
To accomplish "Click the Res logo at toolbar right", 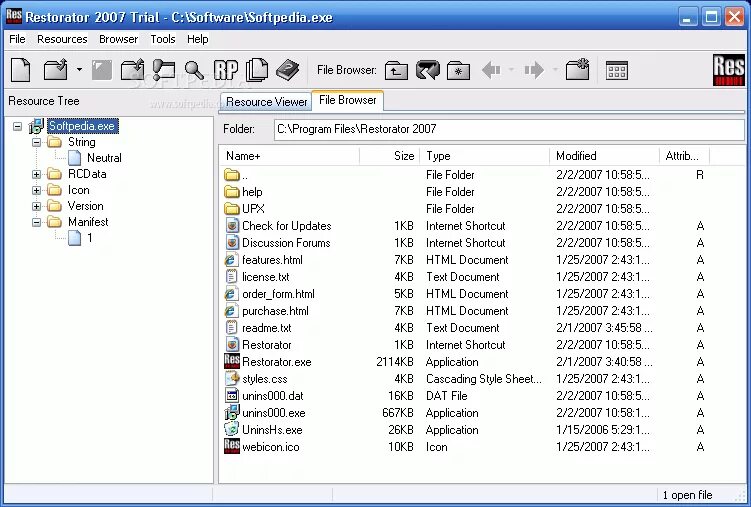I will pyautogui.click(x=728, y=70).
